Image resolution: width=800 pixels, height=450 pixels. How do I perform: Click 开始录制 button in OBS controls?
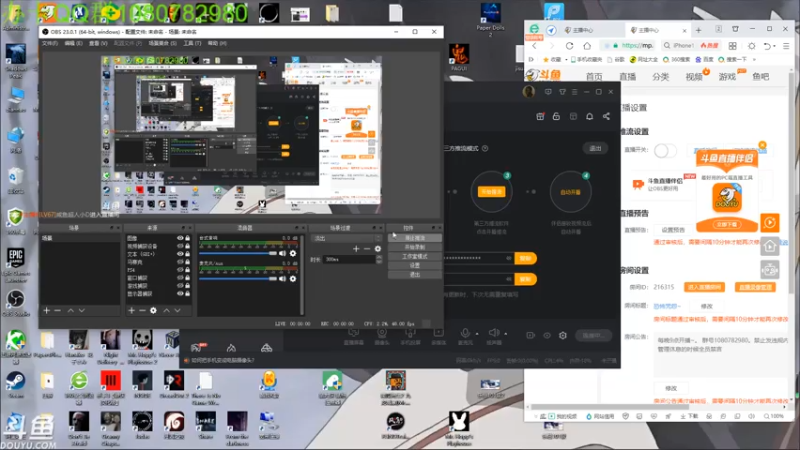[414, 247]
